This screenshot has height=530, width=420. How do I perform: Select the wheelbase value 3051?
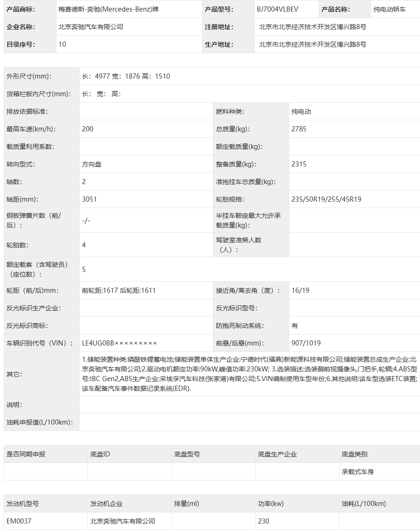[x=90, y=199]
